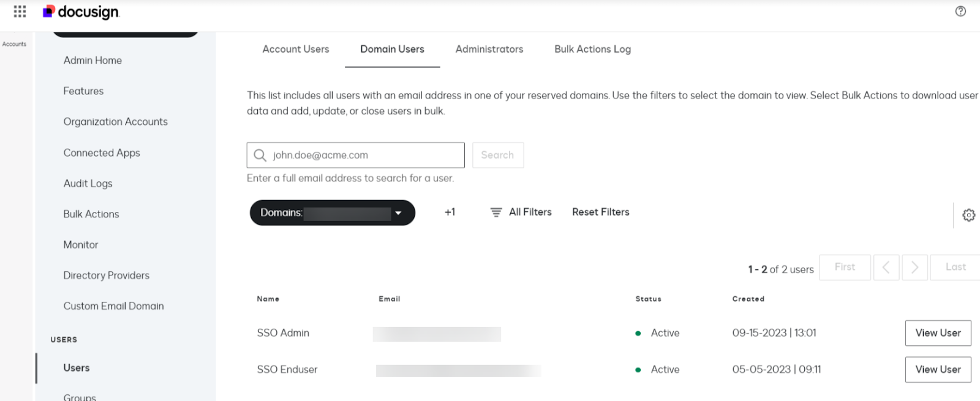
Task: Click the Docusign logo
Action: [81, 12]
